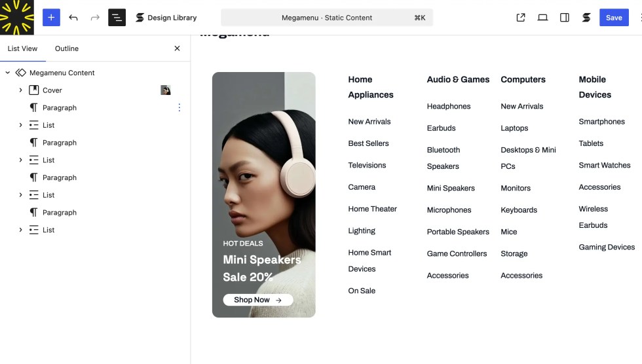Open options for the first Paragraph block
The width and height of the screenshot is (642, 364).
click(179, 107)
